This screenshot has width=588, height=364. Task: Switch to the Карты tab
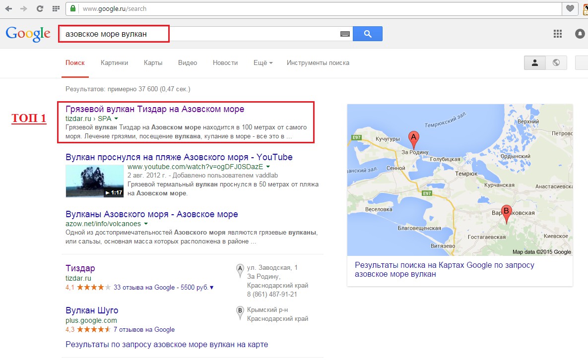click(x=153, y=62)
